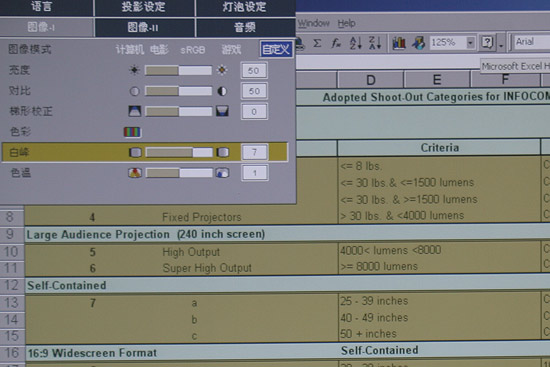Sort descending with Z-A icon
Screen dimensions: 550x367
click(375, 43)
